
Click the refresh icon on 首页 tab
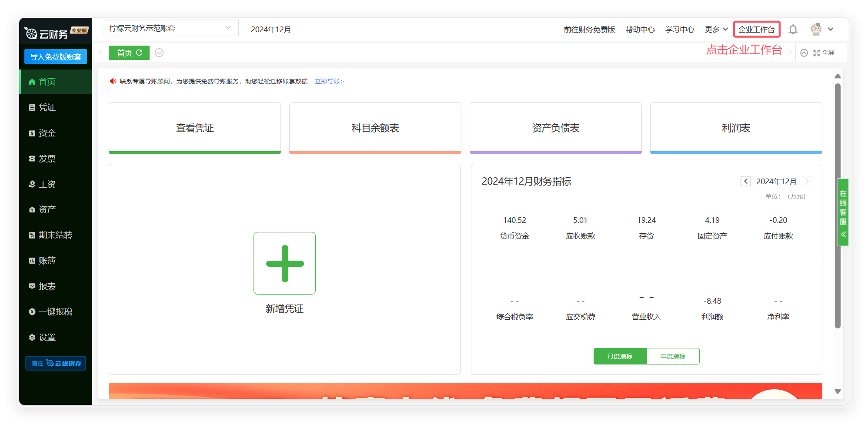tap(140, 53)
